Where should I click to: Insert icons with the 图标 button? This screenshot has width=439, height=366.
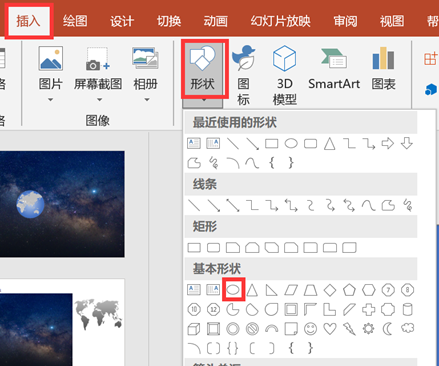(244, 75)
